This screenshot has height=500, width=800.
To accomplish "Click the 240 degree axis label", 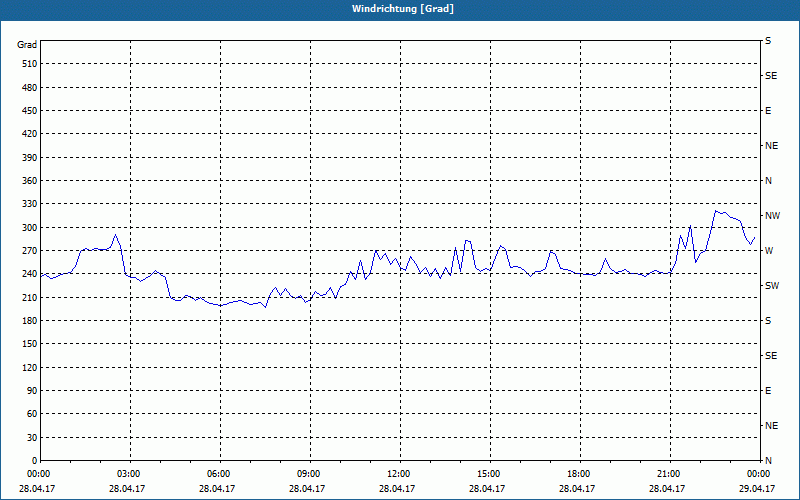I will point(30,274).
